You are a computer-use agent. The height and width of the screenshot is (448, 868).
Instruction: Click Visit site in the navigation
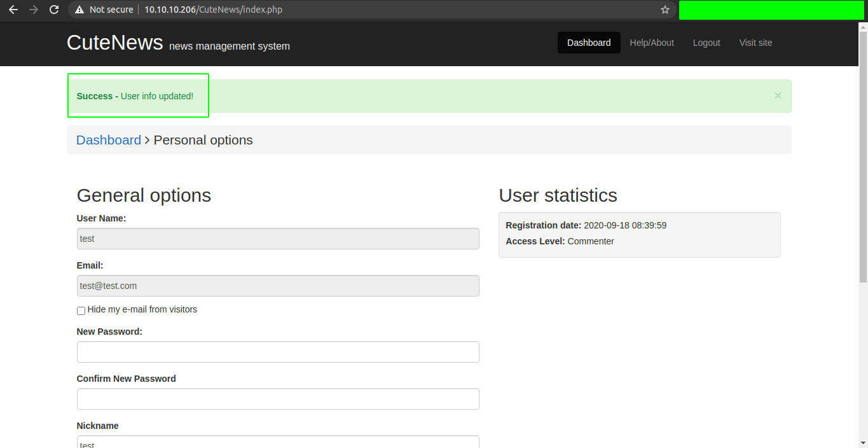755,43
